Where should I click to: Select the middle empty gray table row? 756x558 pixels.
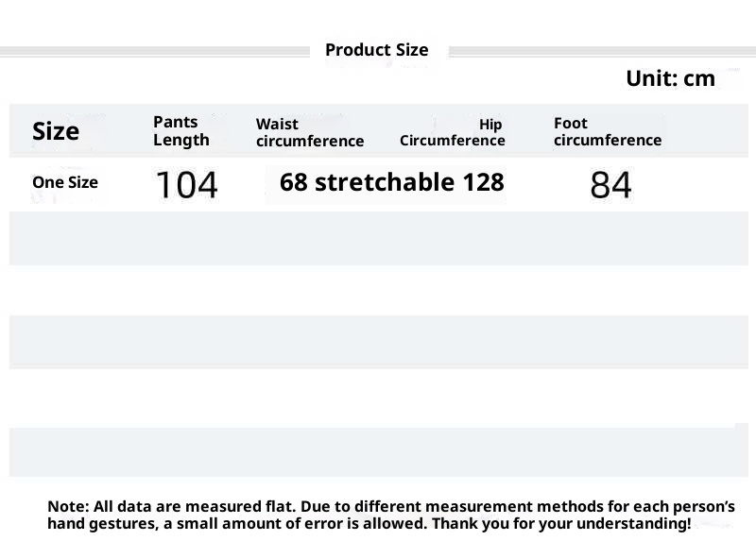[378, 342]
